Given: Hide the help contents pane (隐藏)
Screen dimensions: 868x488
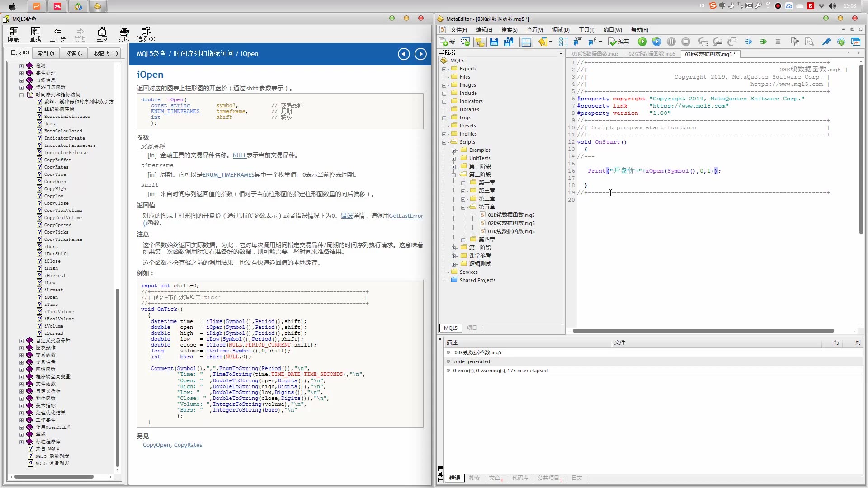Looking at the screenshot, I should [x=14, y=34].
